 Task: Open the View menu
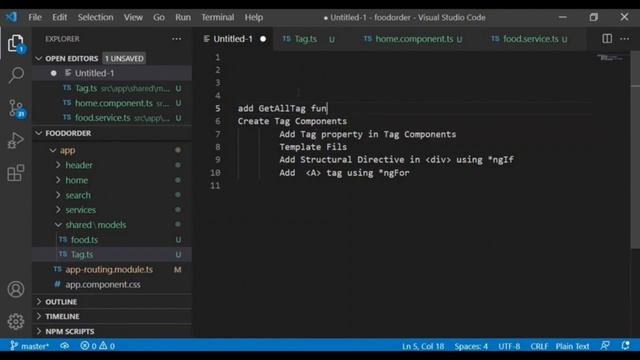[133, 17]
